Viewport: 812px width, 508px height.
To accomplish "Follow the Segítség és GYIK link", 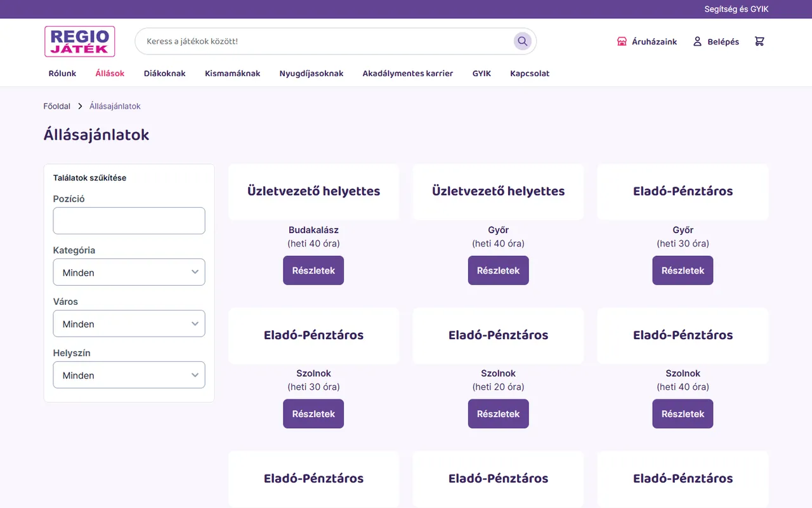I will click(737, 10).
